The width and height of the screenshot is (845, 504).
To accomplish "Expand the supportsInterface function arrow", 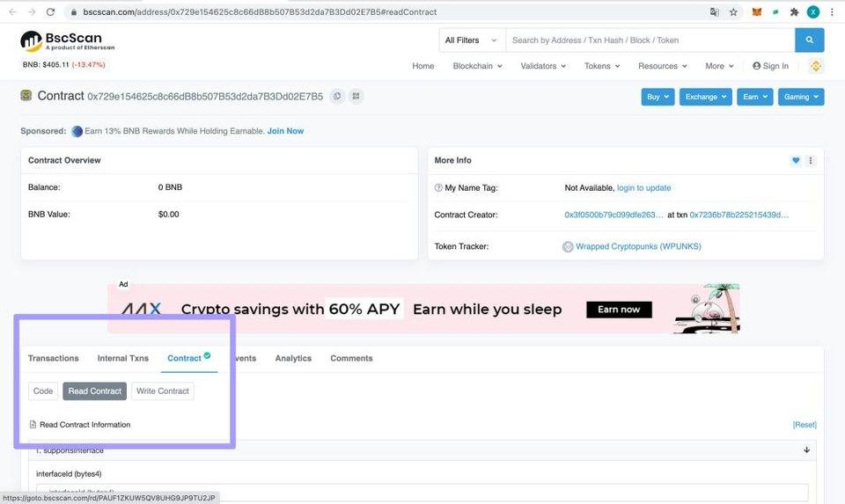I will pos(806,450).
